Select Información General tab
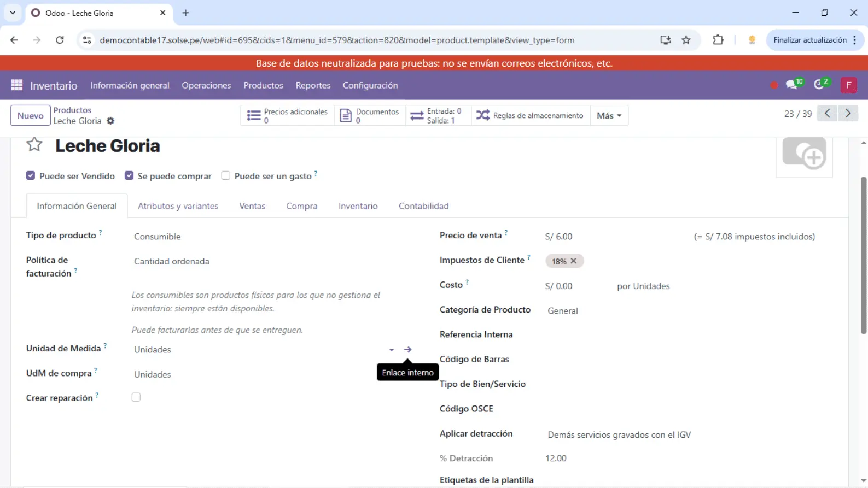 click(x=77, y=206)
